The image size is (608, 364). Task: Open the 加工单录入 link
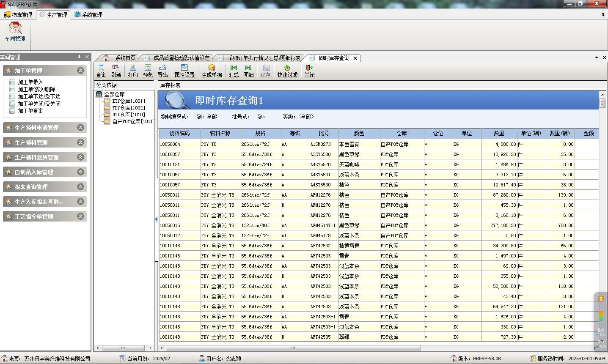point(30,82)
